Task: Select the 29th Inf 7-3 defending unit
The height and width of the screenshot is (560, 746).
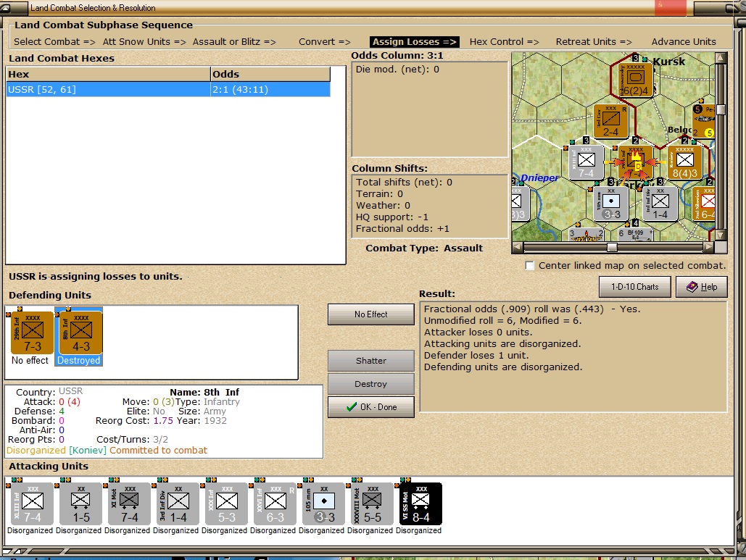Action: tap(33, 333)
